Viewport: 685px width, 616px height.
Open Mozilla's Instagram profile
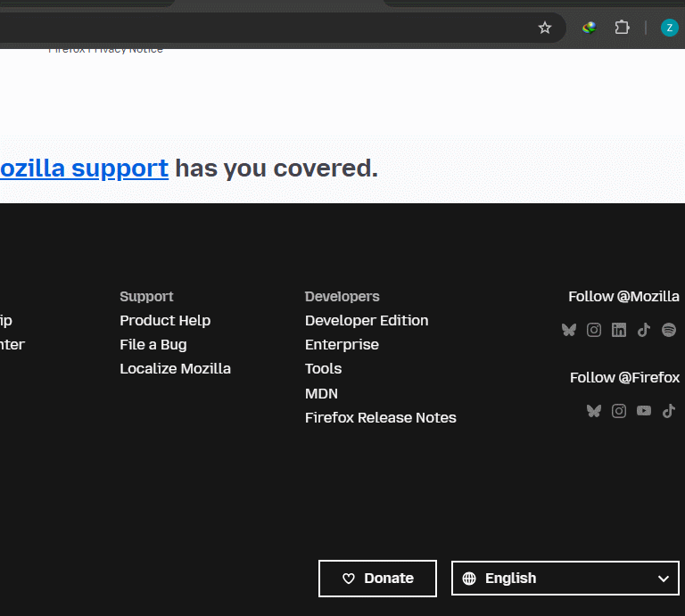coord(594,330)
